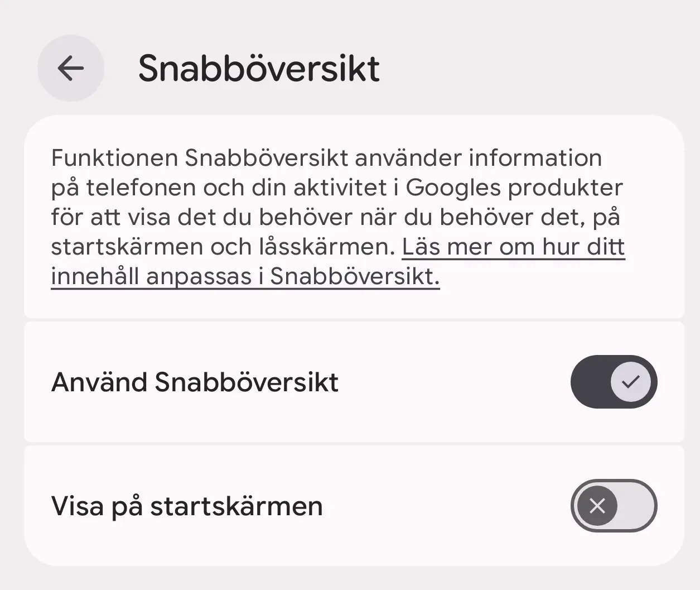Click the X icon on the disabled switch
The image size is (700, 590).
click(597, 506)
